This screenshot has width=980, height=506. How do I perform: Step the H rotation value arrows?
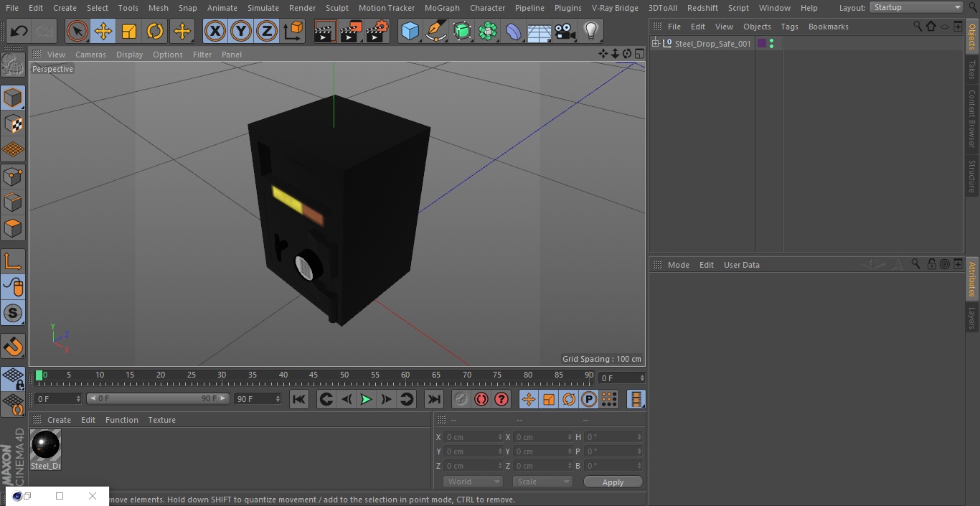pyautogui.click(x=641, y=437)
